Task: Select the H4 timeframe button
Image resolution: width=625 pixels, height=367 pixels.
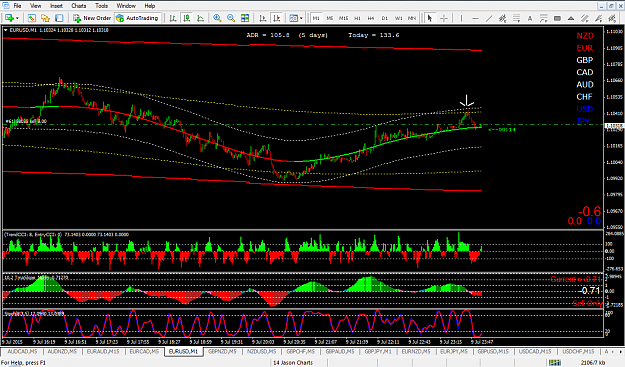Action: point(371,18)
